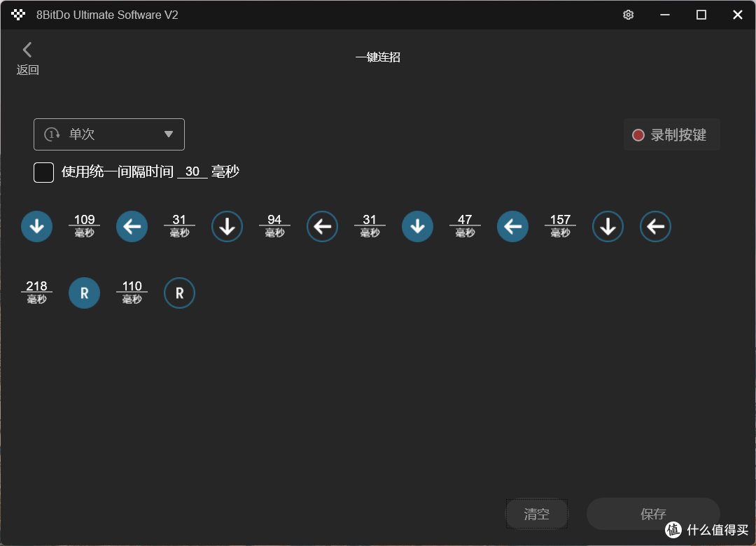The image size is (756, 546).
Task: Start recording with 录制按键 button
Action: (x=671, y=134)
